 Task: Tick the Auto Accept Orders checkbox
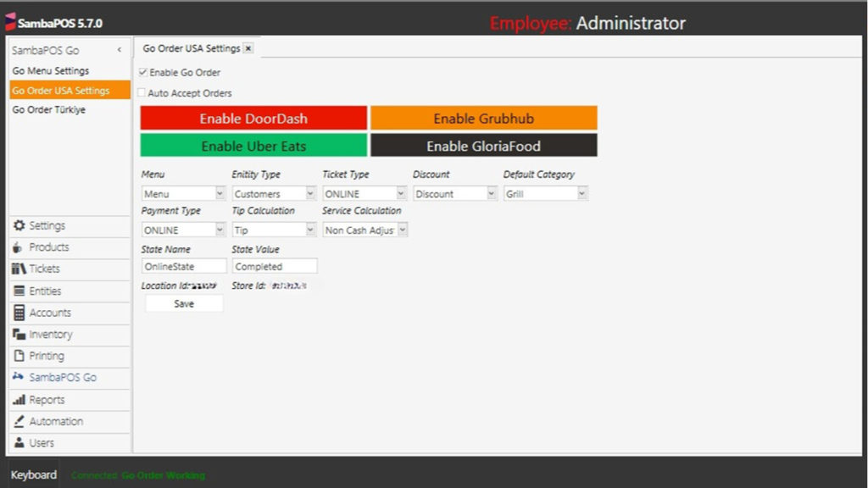(x=142, y=93)
